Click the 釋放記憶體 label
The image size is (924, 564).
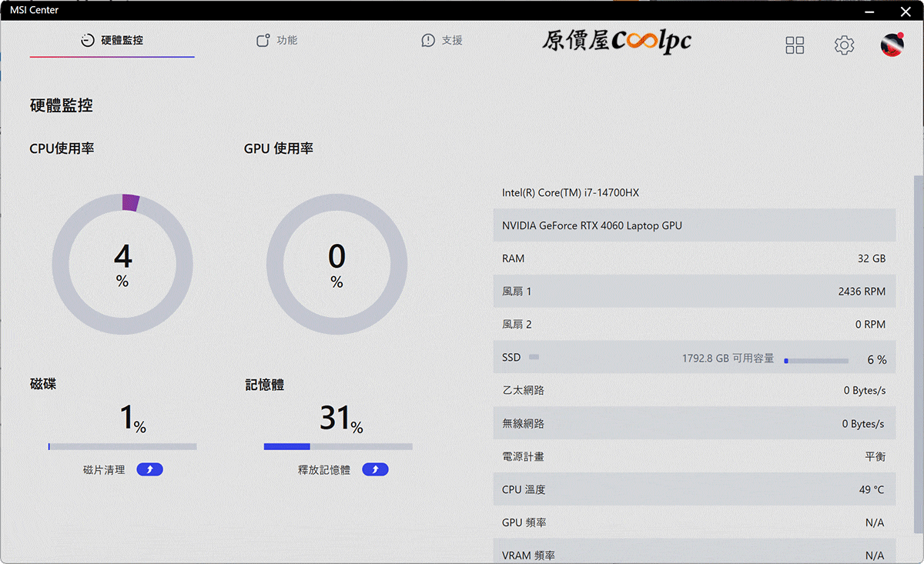point(324,469)
